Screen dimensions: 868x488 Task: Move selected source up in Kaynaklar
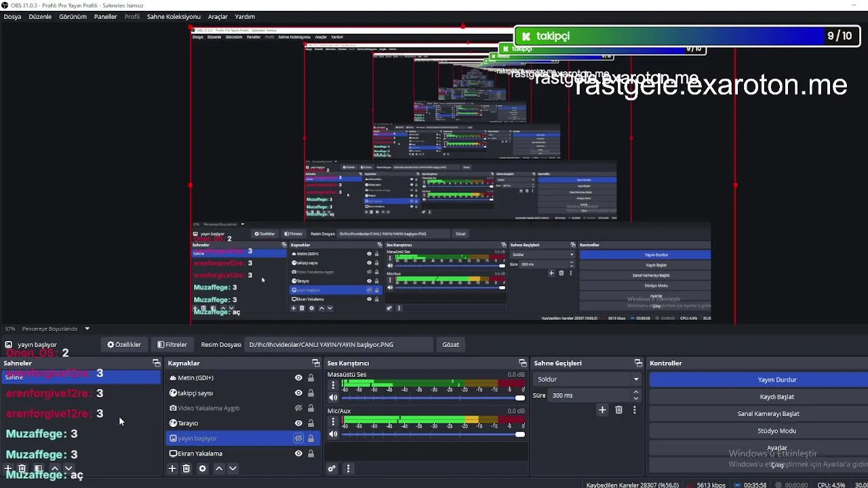(x=219, y=468)
